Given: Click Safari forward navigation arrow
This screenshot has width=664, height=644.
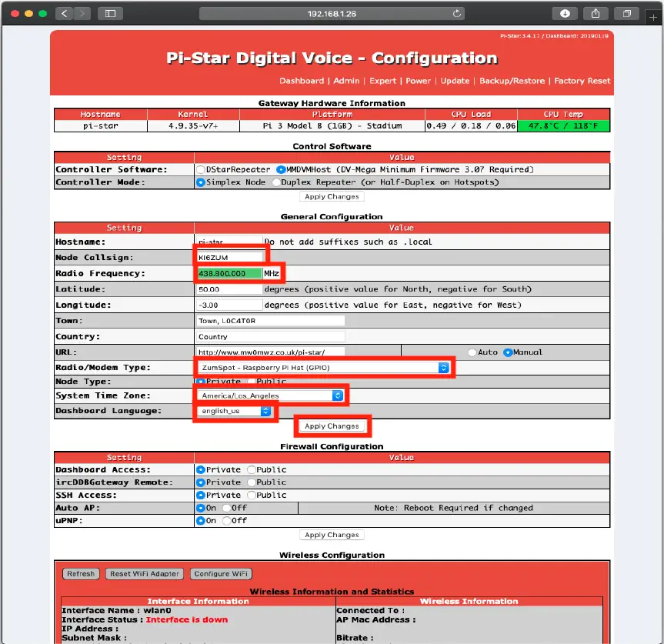Looking at the screenshot, I should pyautogui.click(x=82, y=13).
